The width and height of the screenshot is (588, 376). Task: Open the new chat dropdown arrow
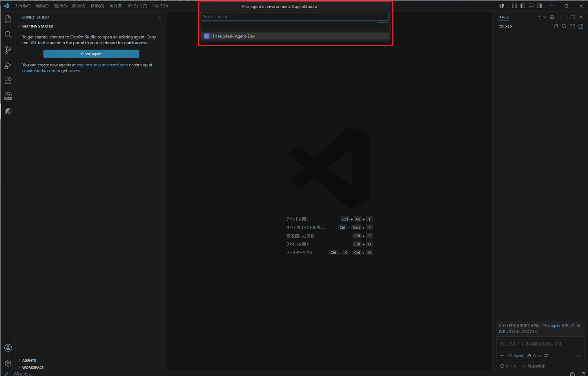[x=544, y=17]
